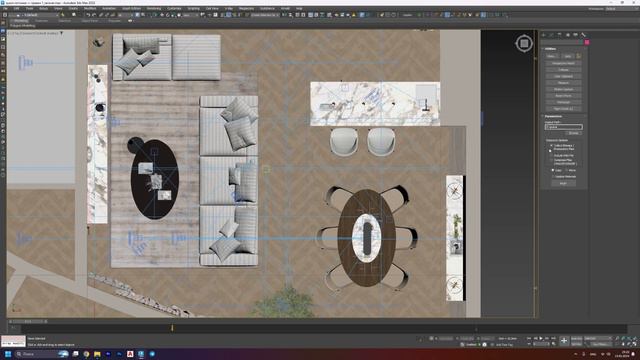Image resolution: width=640 pixels, height=360 pixels.
Task: Click the Collapse utility button
Action: (x=564, y=70)
